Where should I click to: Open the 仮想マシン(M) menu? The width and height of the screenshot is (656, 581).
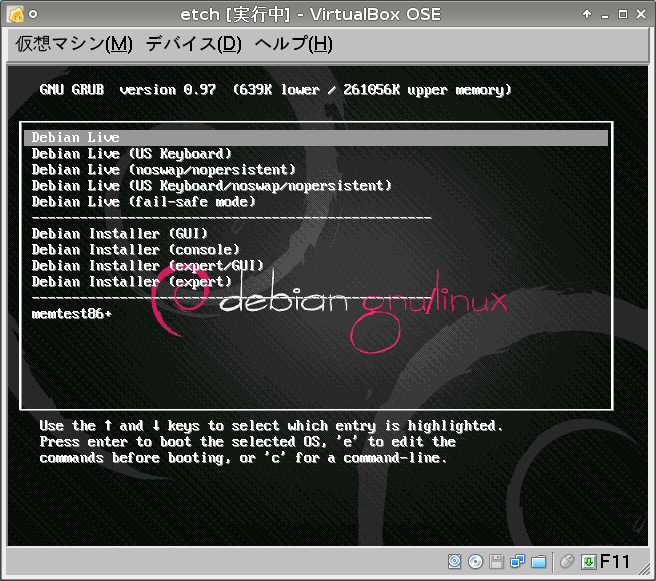coord(74,44)
